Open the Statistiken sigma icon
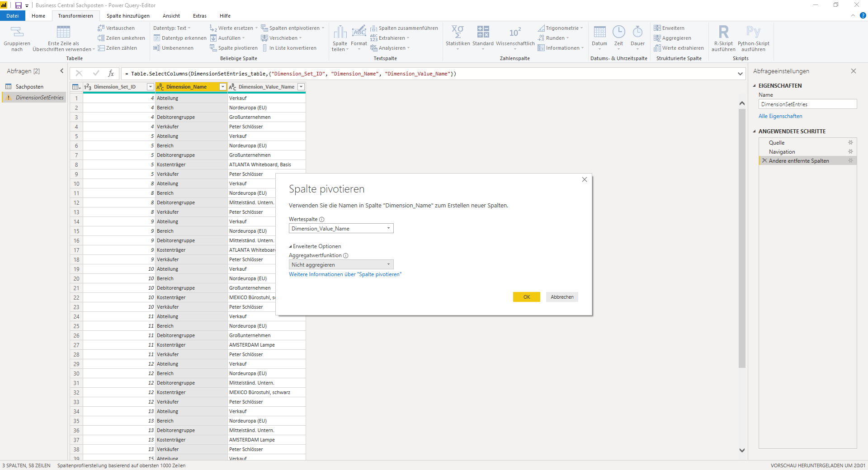This screenshot has height=470, width=868. point(458,32)
